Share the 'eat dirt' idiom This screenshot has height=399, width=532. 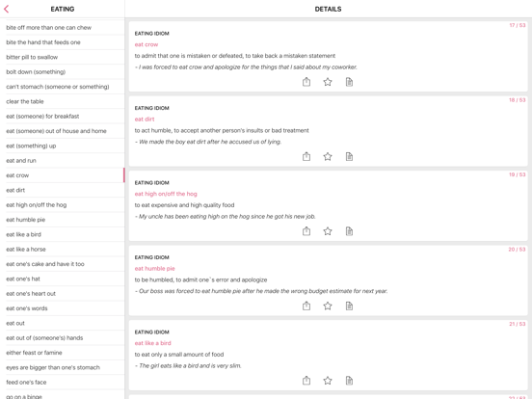pos(306,156)
